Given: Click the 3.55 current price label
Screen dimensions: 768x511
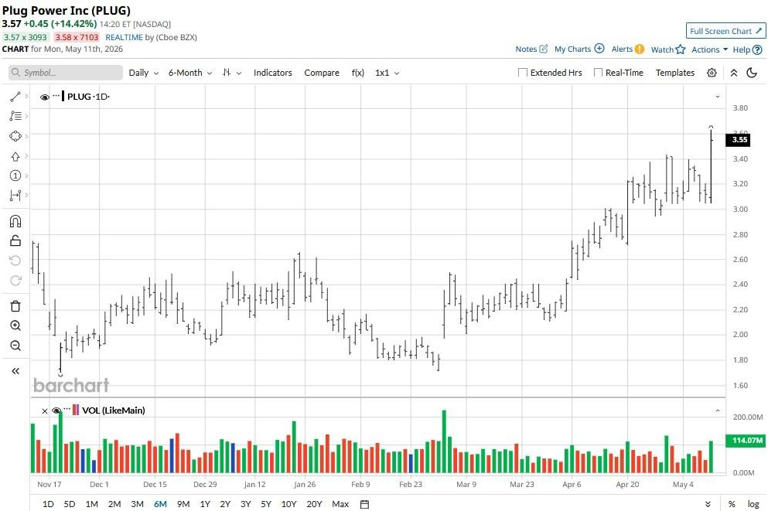Looking at the screenshot, I should pos(739,140).
